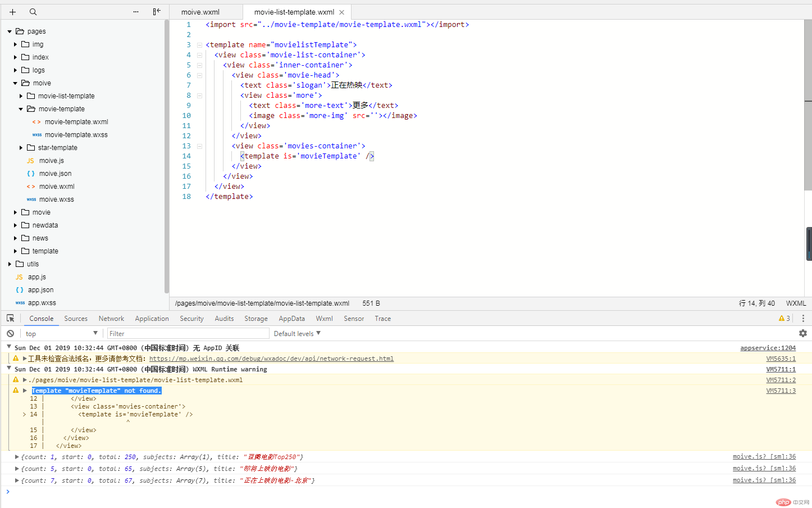The height and width of the screenshot is (508, 812).
Task: Open the Storage tab
Action: pyautogui.click(x=256, y=318)
